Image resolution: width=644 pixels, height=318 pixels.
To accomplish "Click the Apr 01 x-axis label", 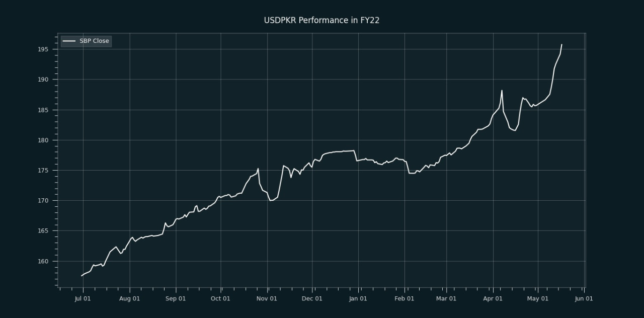I will (x=493, y=298).
